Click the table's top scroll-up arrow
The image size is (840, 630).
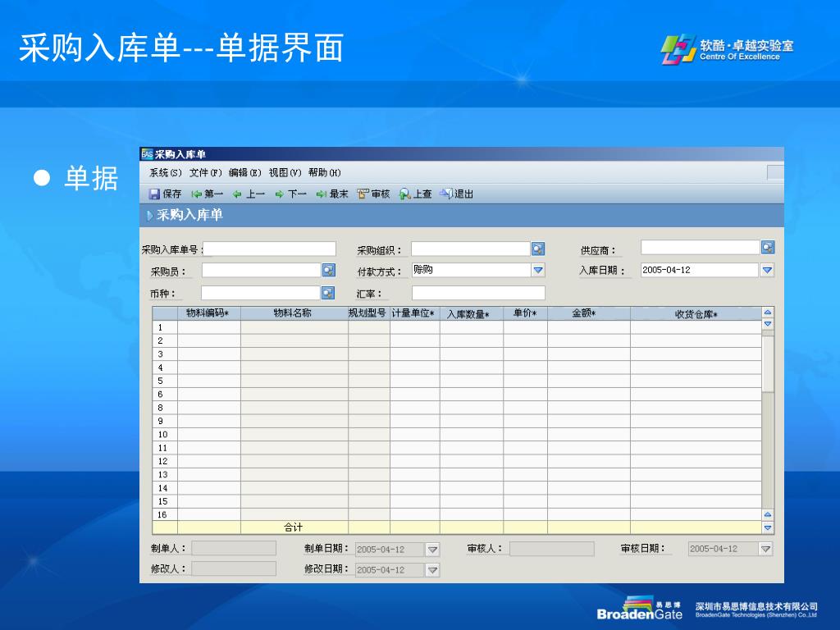[x=768, y=313]
